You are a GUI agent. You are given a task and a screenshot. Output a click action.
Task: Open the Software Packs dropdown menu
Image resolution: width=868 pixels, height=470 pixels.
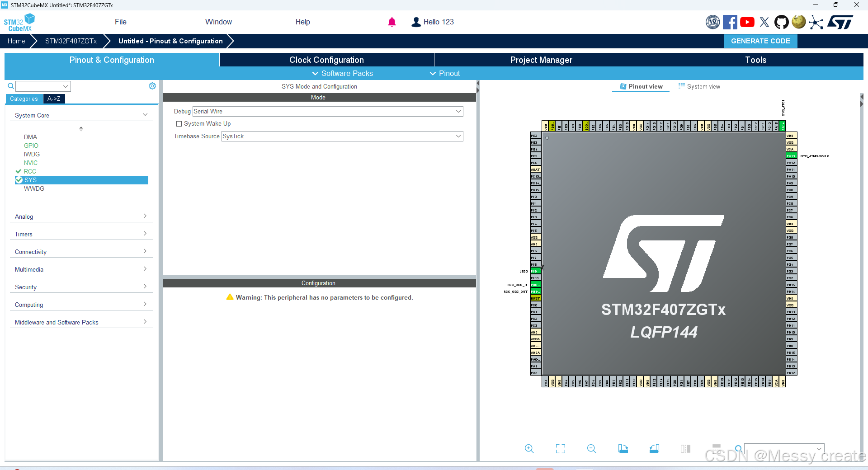[343, 73]
